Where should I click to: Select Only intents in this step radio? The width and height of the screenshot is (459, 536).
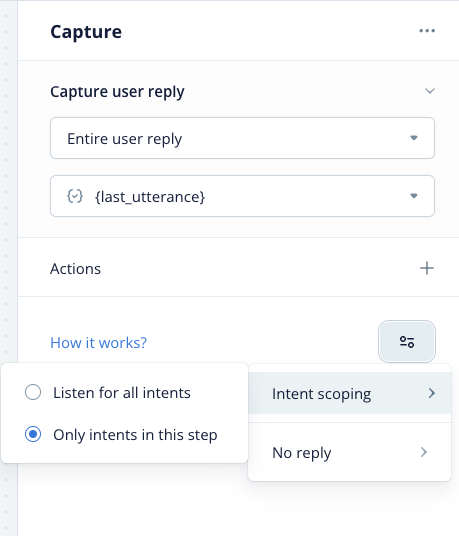33,434
